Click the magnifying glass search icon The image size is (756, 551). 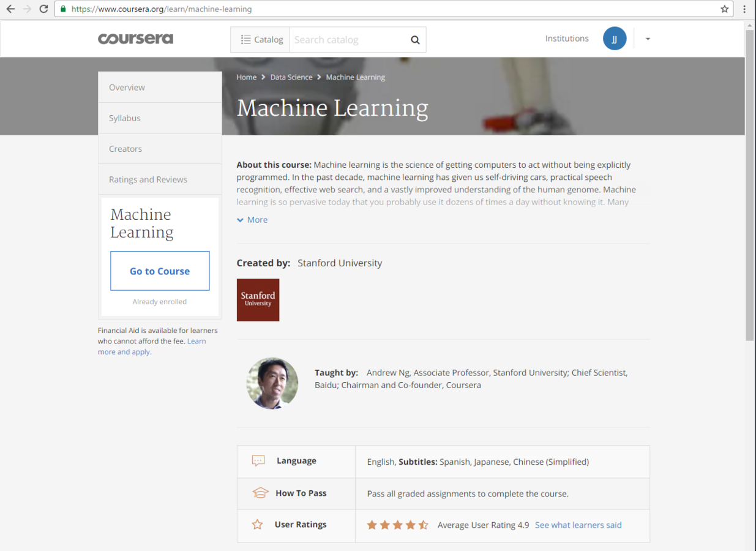point(415,40)
